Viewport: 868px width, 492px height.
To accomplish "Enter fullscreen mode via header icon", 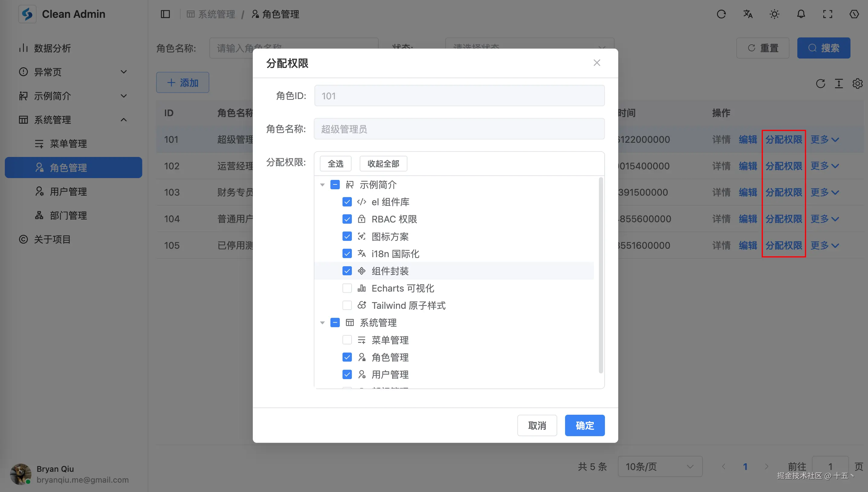I will click(828, 14).
